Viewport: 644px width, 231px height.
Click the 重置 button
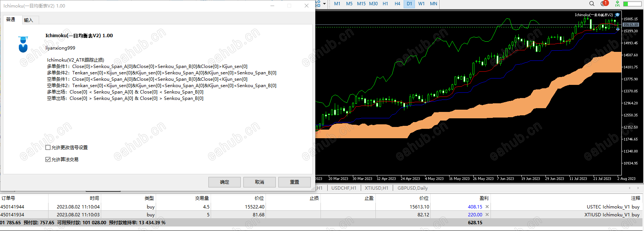coord(295,182)
